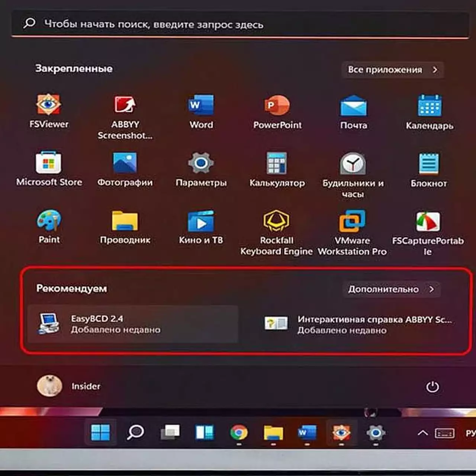This screenshot has width=476, height=476.
Task: Open Проводник file explorer pinned tile
Action: (125, 227)
